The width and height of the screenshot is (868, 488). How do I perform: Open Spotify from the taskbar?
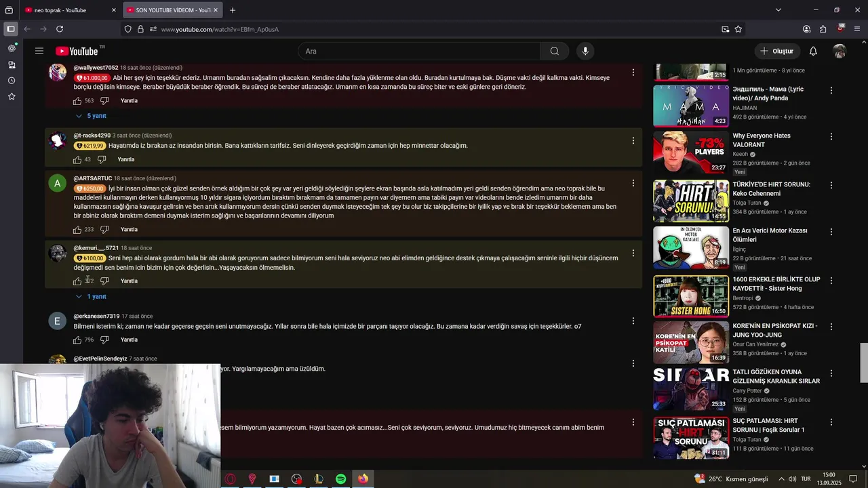coord(340,479)
